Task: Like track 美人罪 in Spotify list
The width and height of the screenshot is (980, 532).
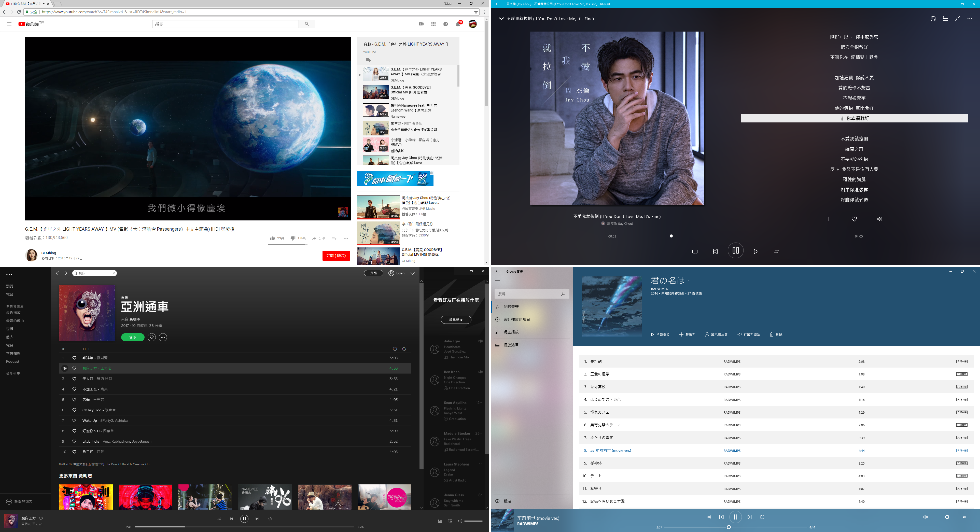Action: pyautogui.click(x=74, y=379)
